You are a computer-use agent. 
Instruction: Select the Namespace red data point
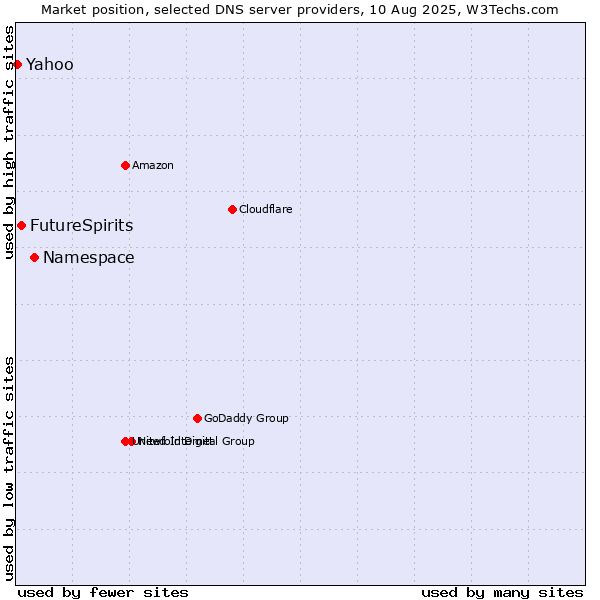click(x=34, y=258)
